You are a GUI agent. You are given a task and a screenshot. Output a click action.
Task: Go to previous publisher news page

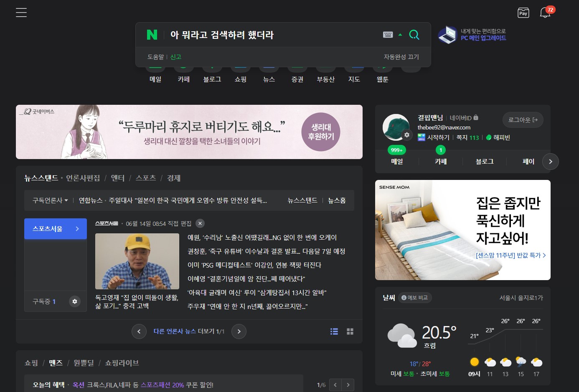(139, 331)
